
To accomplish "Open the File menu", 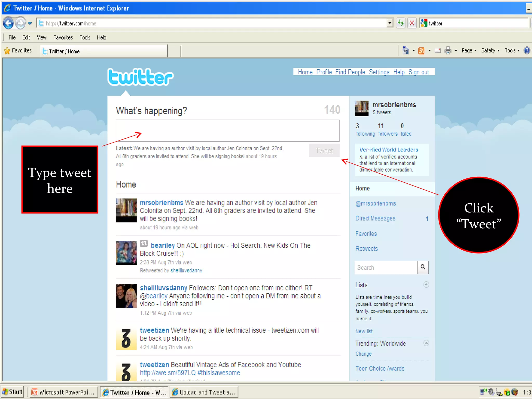I will (12, 37).
